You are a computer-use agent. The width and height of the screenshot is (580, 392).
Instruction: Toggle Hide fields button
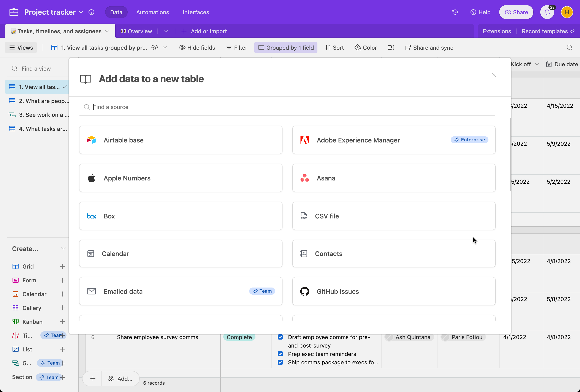tap(197, 47)
